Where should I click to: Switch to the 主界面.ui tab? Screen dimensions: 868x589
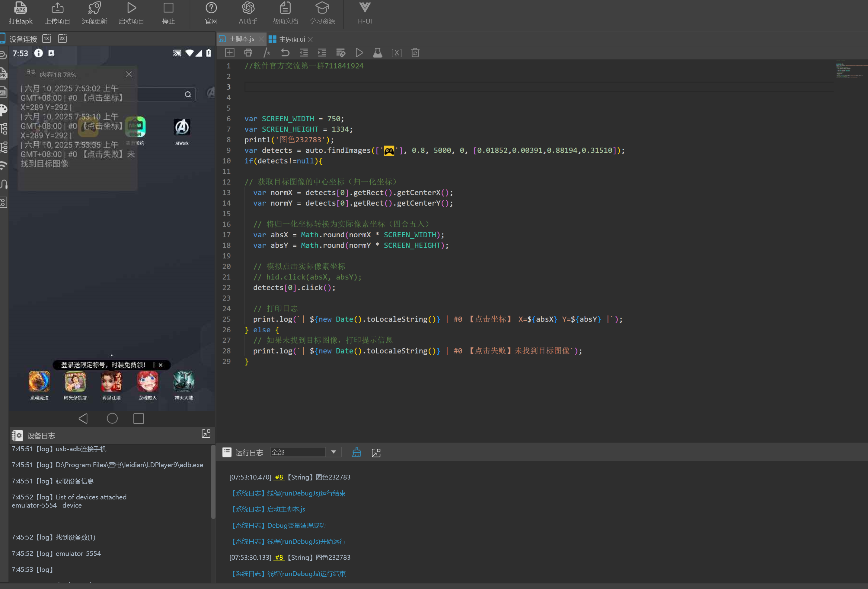pos(292,39)
